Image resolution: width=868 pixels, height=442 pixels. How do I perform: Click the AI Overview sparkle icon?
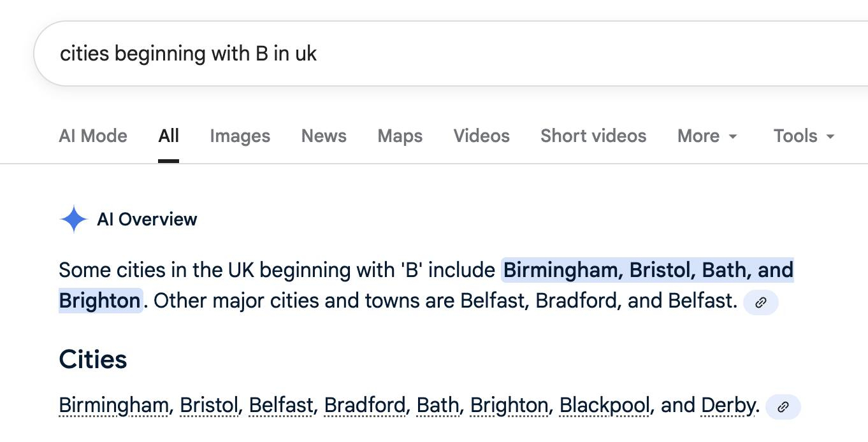[73, 219]
